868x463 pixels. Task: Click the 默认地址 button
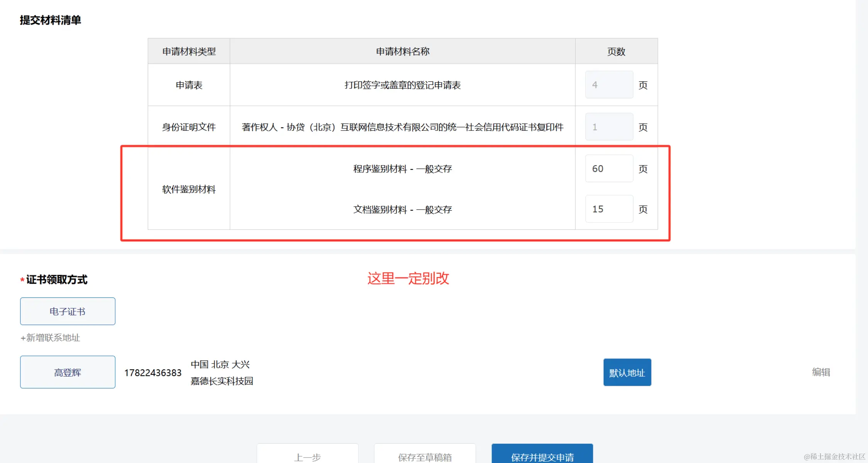[627, 373]
